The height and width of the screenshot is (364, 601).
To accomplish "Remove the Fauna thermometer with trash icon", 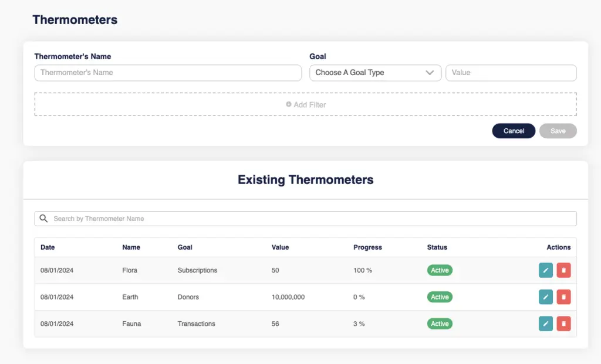I will click(x=563, y=324).
